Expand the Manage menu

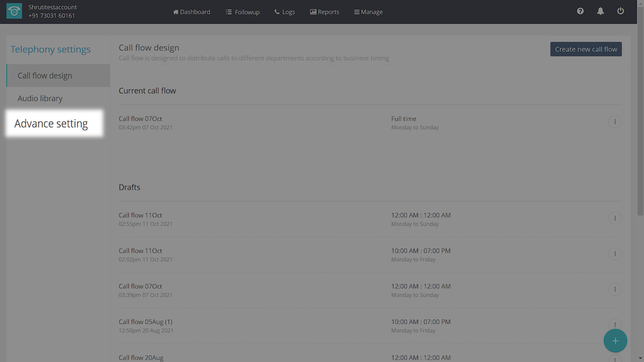(368, 12)
